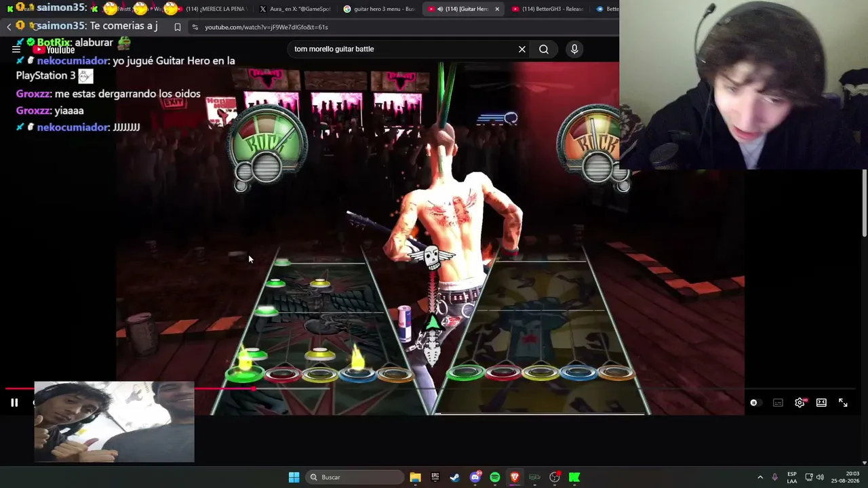Switch to 'guitar hero 3 menu' Google tab
Image resolution: width=868 pixels, height=488 pixels.
point(379,9)
